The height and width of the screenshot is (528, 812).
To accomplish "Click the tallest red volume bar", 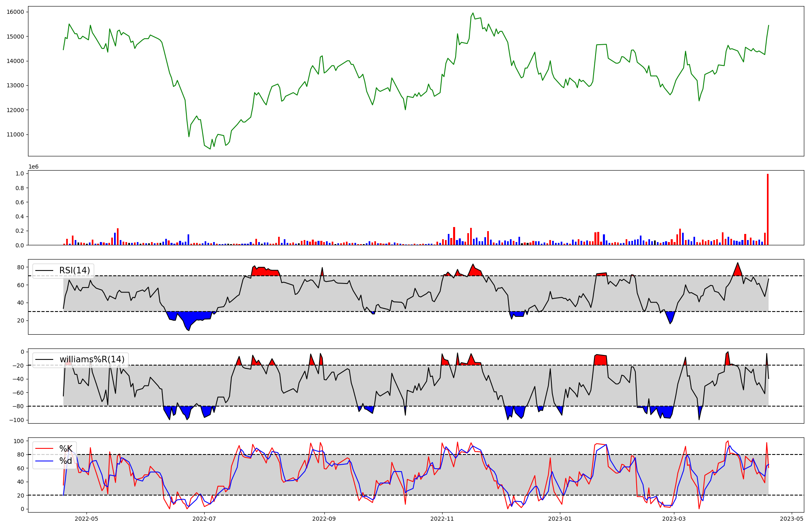I will tap(768, 209).
